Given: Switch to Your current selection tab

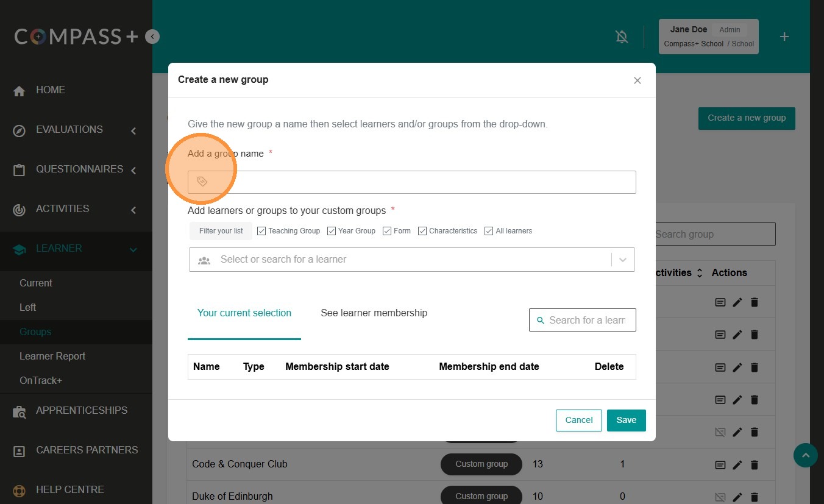Looking at the screenshot, I should pos(244,313).
